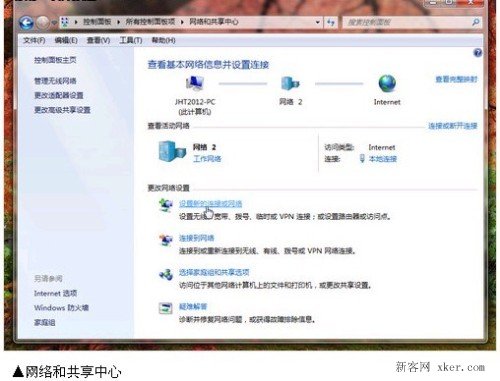This screenshot has height=381, width=500.
Task: Go to 控制面板主页 in sidebar
Action: (55, 60)
